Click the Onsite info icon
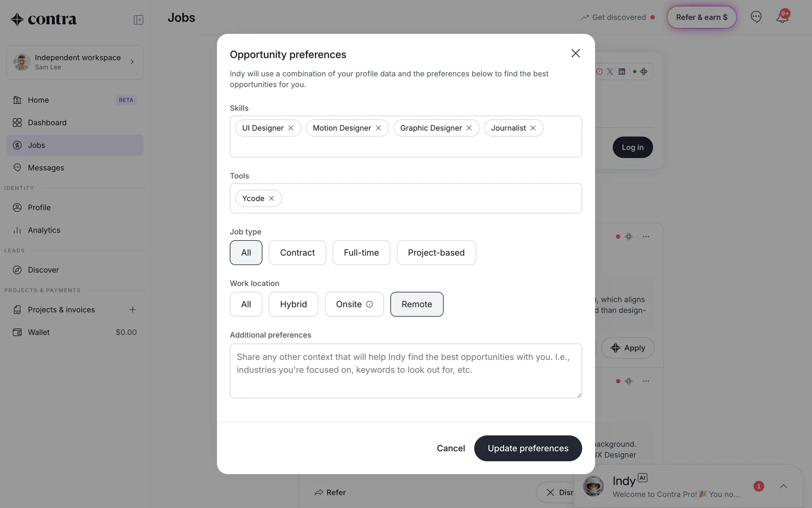This screenshot has height=508, width=812. point(369,304)
